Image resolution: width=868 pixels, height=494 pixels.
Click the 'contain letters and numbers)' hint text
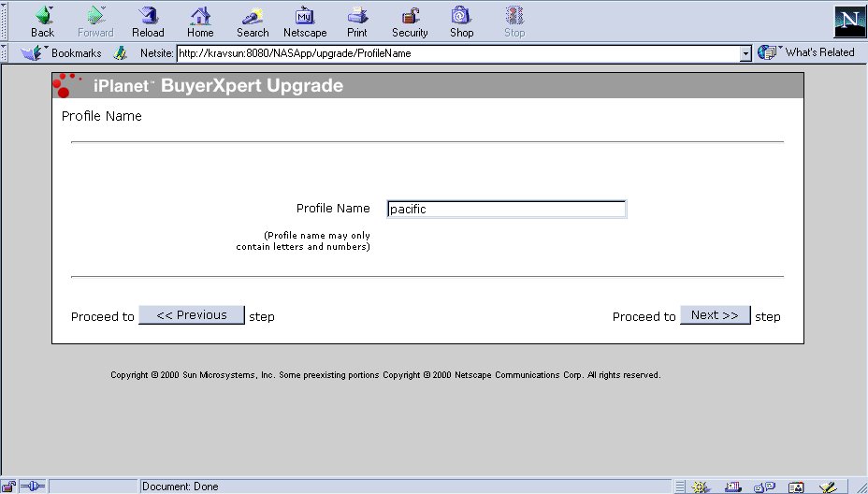[303, 246]
